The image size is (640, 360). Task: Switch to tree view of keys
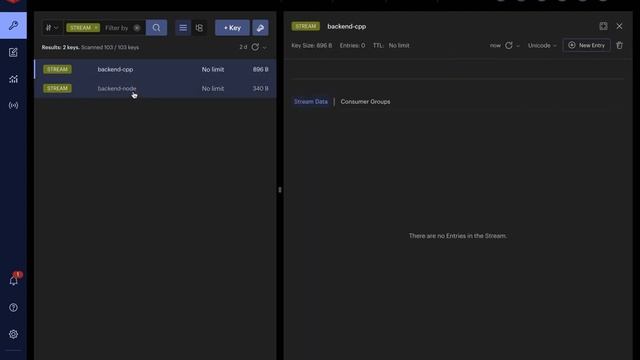(199, 28)
